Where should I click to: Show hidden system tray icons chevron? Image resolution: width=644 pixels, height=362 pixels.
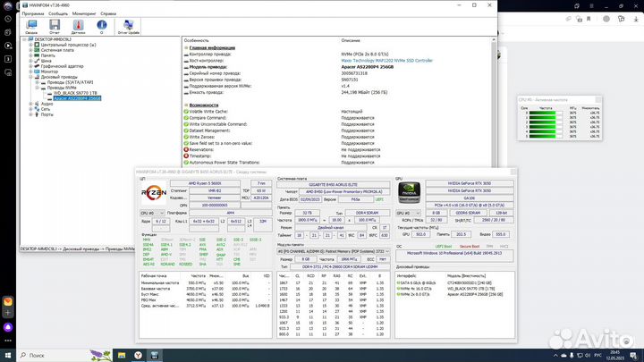click(555, 356)
